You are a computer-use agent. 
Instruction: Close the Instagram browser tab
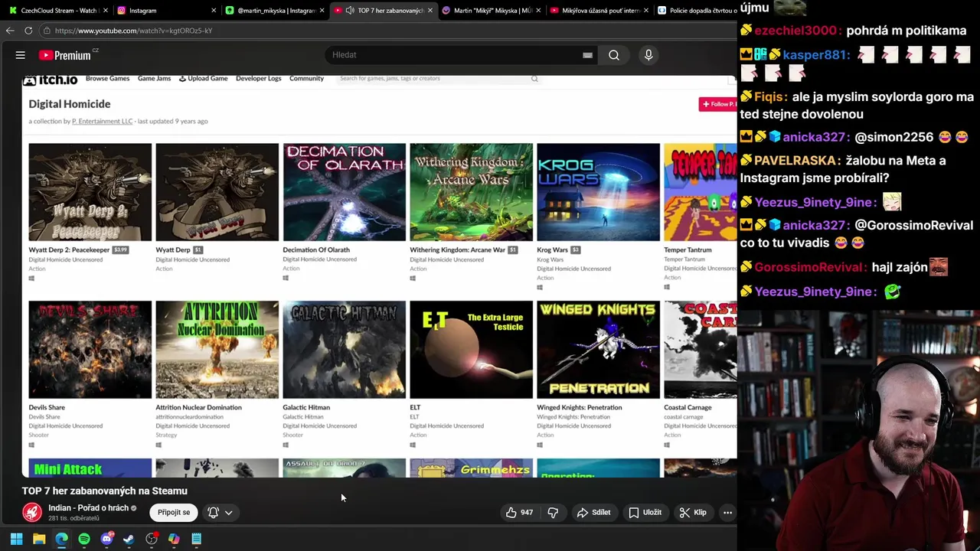(x=214, y=11)
